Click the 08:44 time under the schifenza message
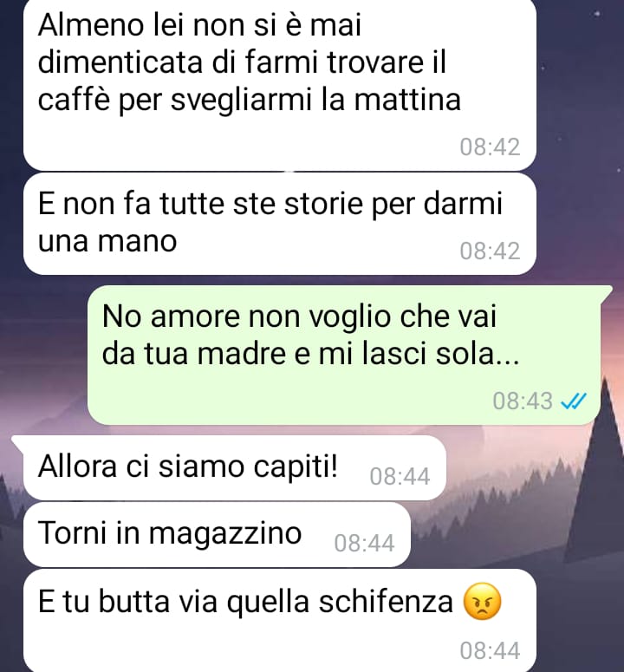This screenshot has height=672, width=624. 490,651
